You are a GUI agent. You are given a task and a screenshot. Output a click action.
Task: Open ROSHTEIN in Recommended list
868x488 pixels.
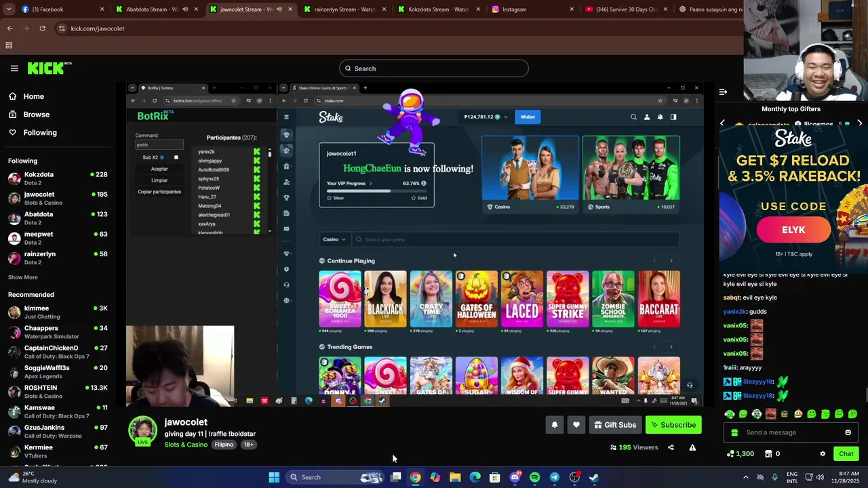click(58, 392)
